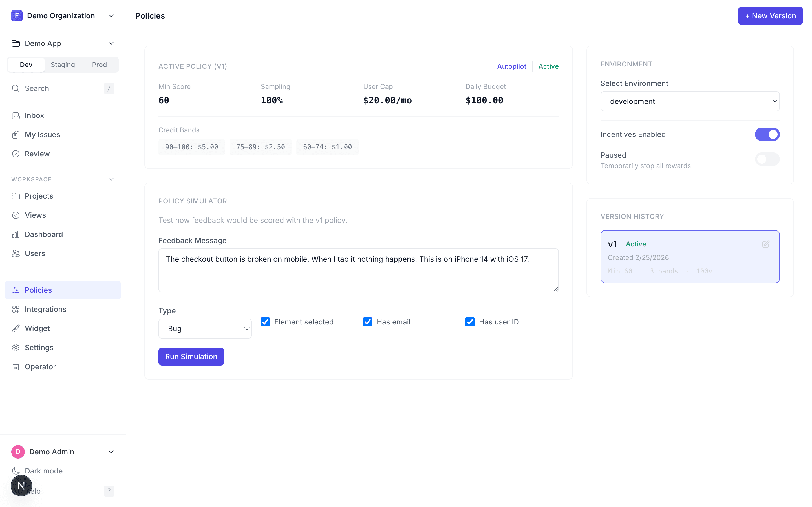The height and width of the screenshot is (507, 812).
Task: Open the Type dropdown showing Bug
Action: [205, 328]
